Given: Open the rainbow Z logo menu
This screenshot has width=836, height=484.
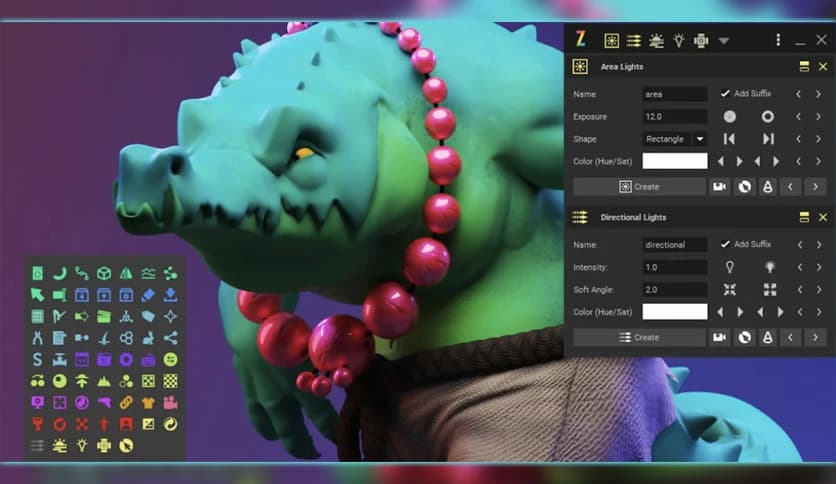Looking at the screenshot, I should 581,39.
